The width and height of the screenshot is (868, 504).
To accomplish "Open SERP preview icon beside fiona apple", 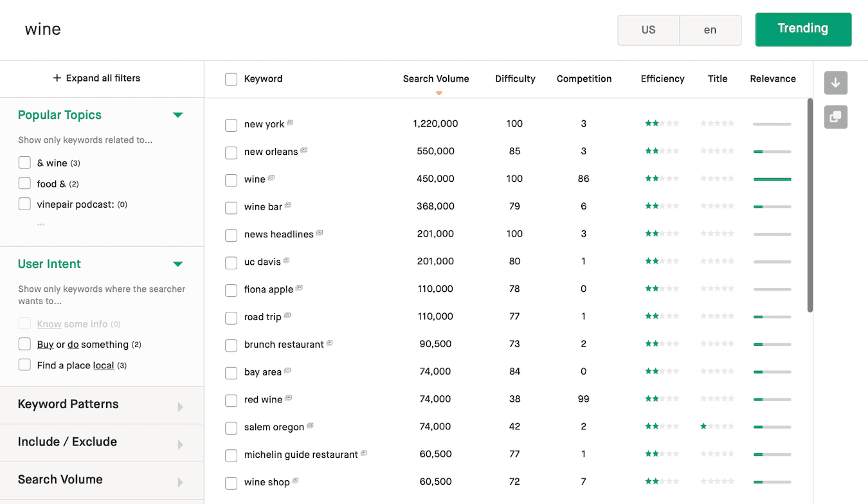I will 299,289.
